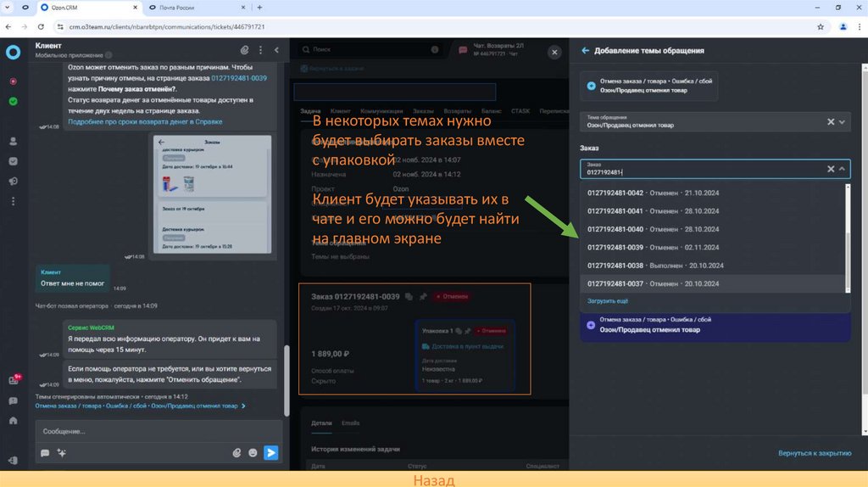The width and height of the screenshot is (868, 487).
Task: Open the Emails tab below the order
Action: 350,423
